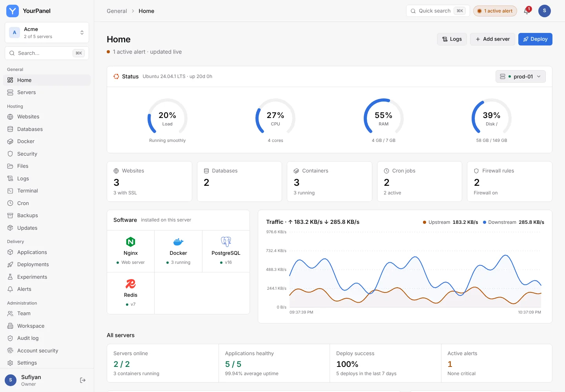Click the Account security fingerprint icon
Screen dimensions: 565x392
point(10,351)
